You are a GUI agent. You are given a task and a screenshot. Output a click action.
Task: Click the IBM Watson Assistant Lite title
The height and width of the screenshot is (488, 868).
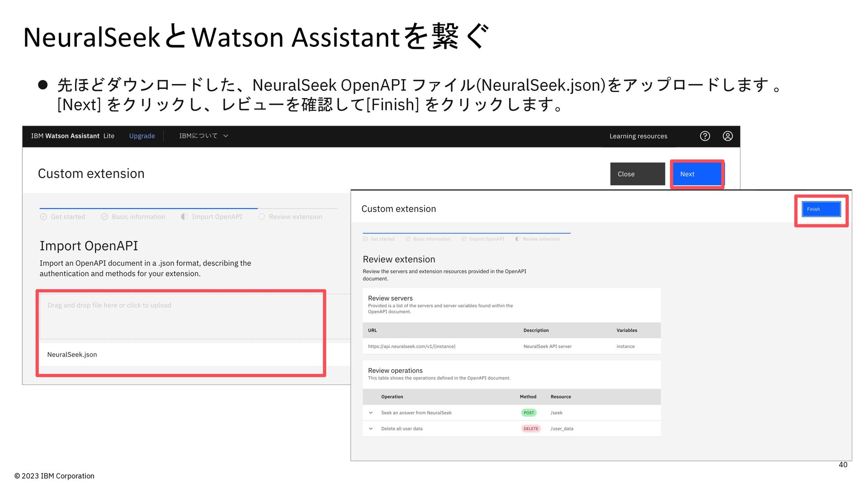[x=72, y=136]
